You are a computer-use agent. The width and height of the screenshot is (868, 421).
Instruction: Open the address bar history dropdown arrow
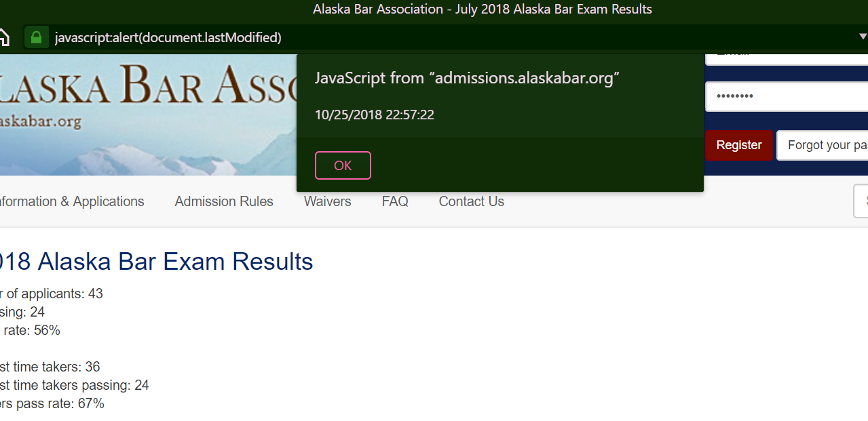coord(863,37)
